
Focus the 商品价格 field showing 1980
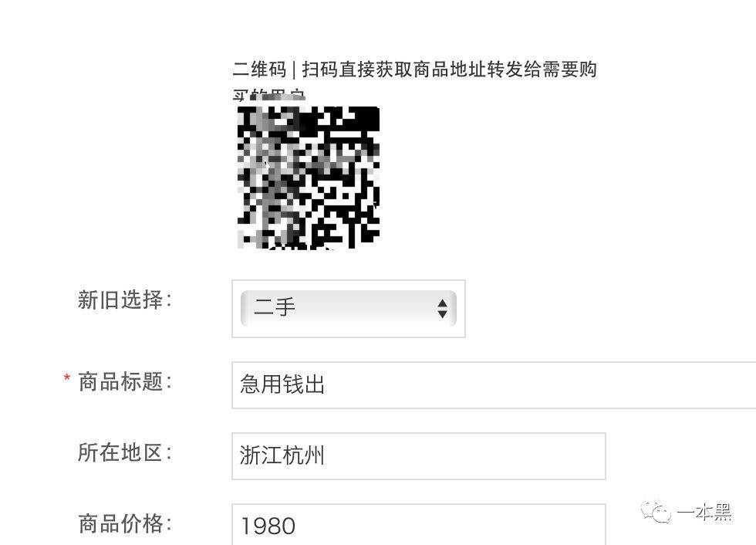(418, 525)
